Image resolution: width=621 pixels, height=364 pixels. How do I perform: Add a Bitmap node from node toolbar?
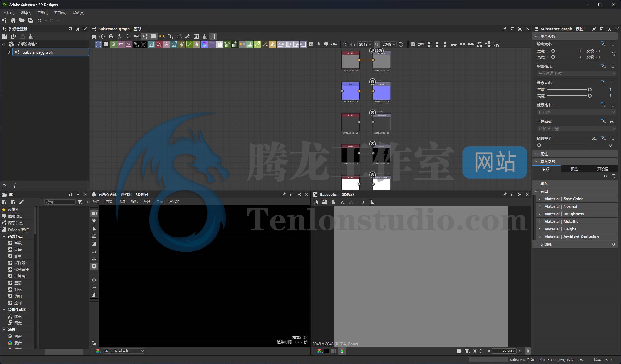point(129,44)
